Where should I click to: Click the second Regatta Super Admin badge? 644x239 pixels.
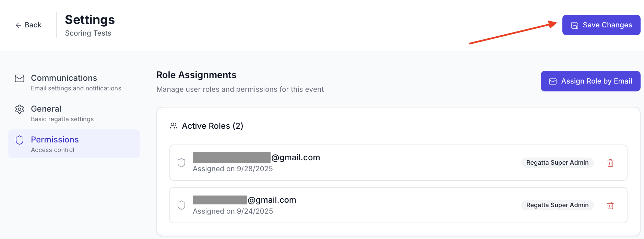[x=557, y=205]
